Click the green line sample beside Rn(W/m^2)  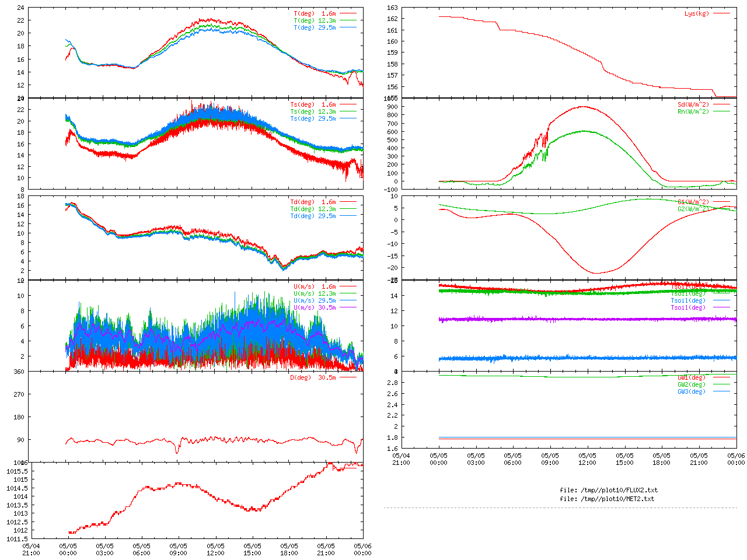[721, 111]
